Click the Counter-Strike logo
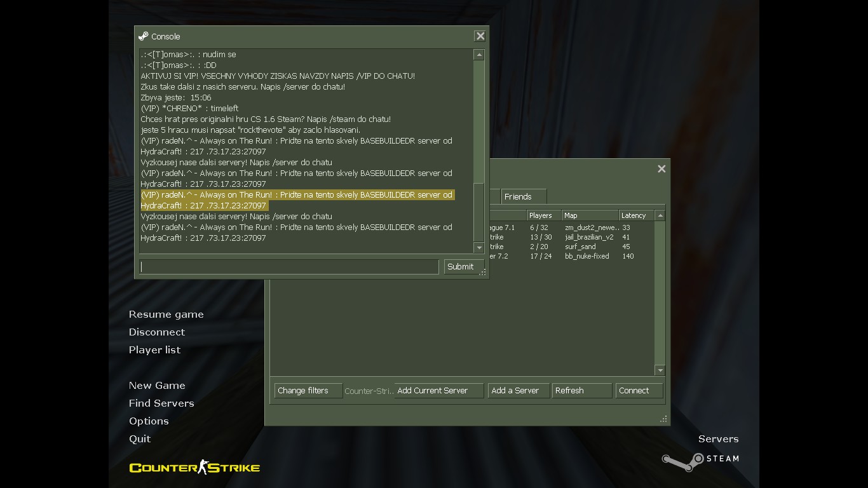868x488 pixels. tap(194, 467)
